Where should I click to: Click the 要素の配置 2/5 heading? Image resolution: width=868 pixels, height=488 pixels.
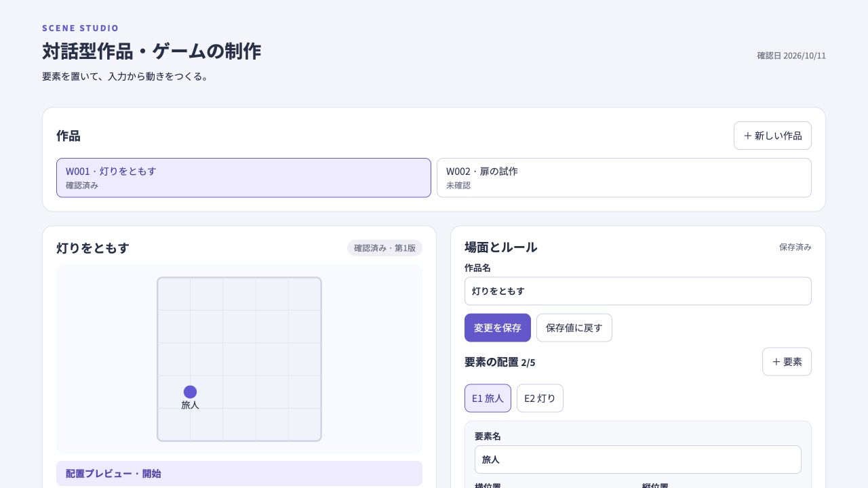(x=500, y=362)
